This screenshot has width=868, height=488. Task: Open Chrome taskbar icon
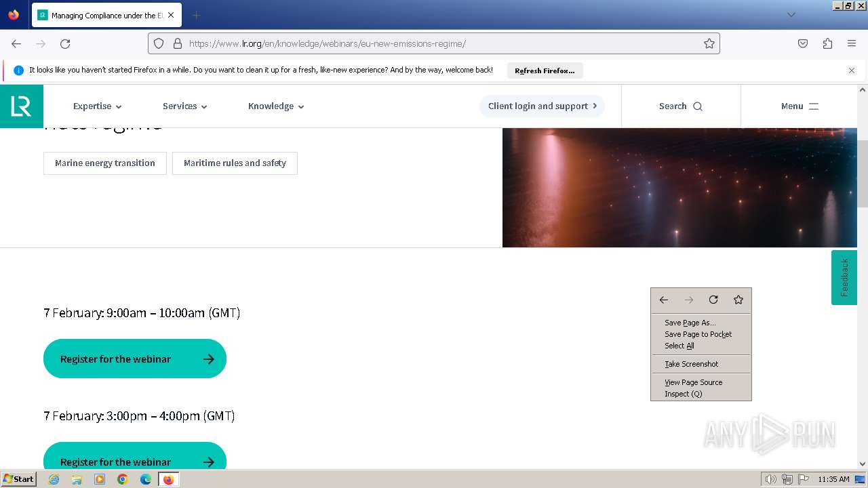coord(123,479)
